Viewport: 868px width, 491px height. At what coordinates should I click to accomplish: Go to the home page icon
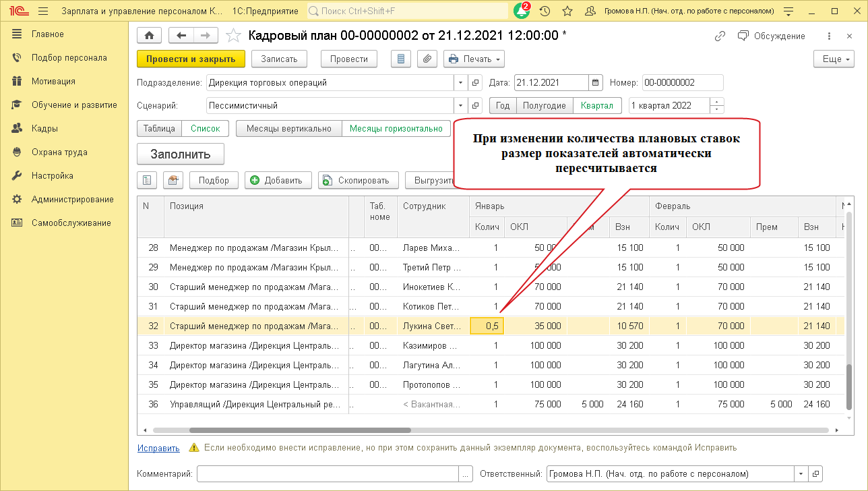[x=149, y=36]
